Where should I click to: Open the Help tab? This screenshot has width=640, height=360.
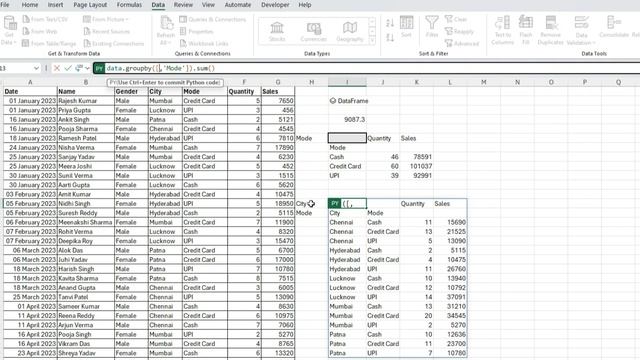coord(305,5)
